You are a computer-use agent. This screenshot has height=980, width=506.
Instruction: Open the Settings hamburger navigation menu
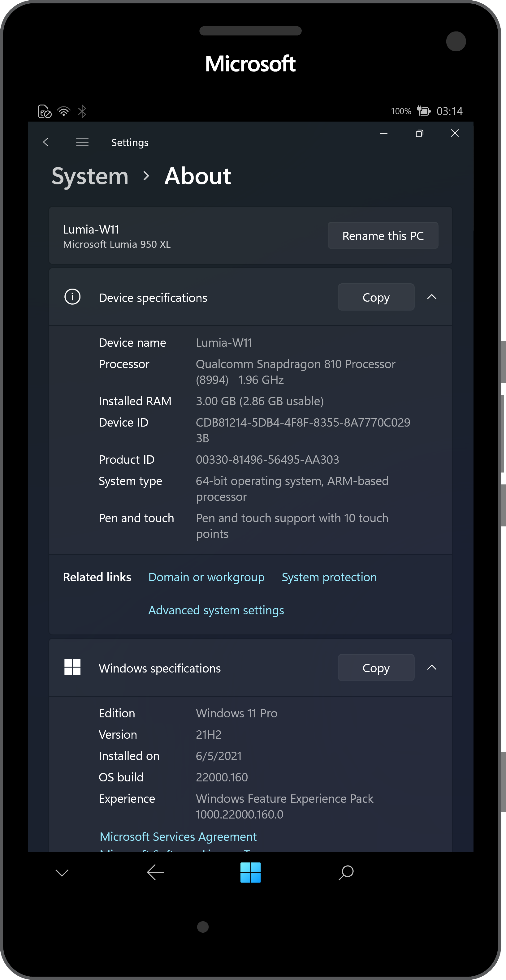tap(82, 142)
